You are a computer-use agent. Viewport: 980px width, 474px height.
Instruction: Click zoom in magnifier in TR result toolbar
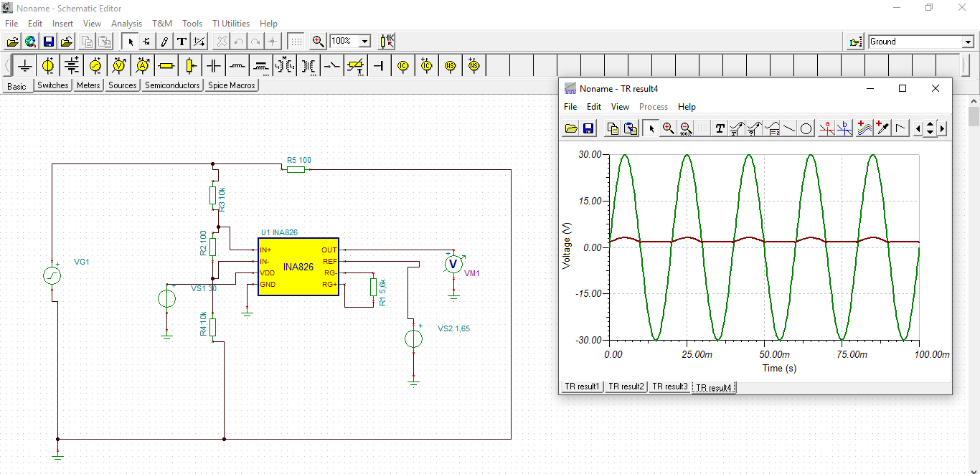[x=669, y=128]
